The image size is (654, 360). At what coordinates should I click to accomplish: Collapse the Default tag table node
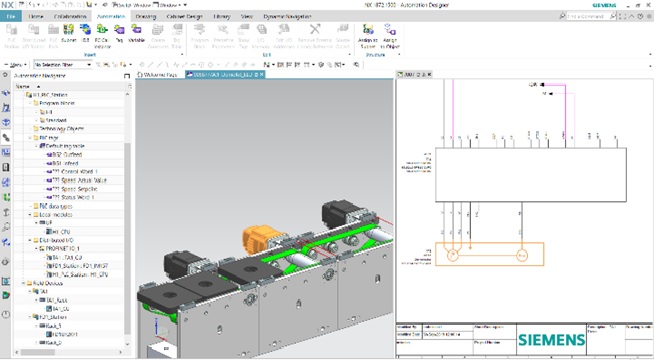tap(36, 146)
